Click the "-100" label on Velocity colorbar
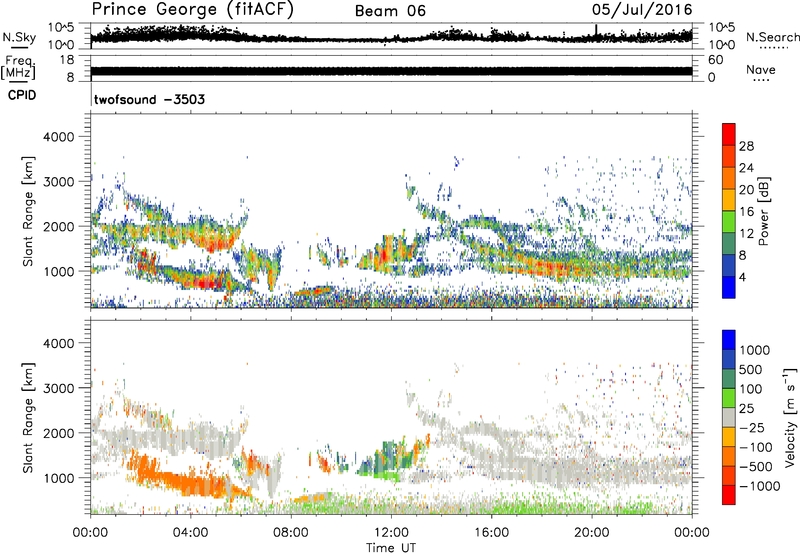 coord(756,447)
